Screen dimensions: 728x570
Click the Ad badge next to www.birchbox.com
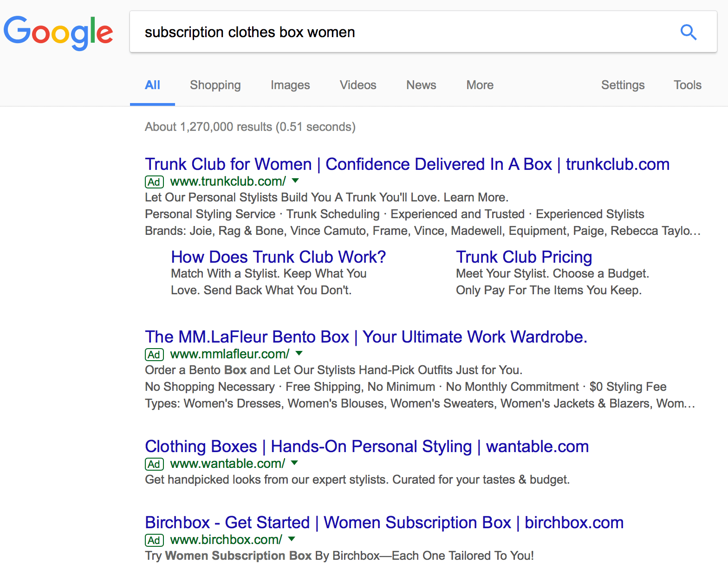pyautogui.click(x=154, y=540)
